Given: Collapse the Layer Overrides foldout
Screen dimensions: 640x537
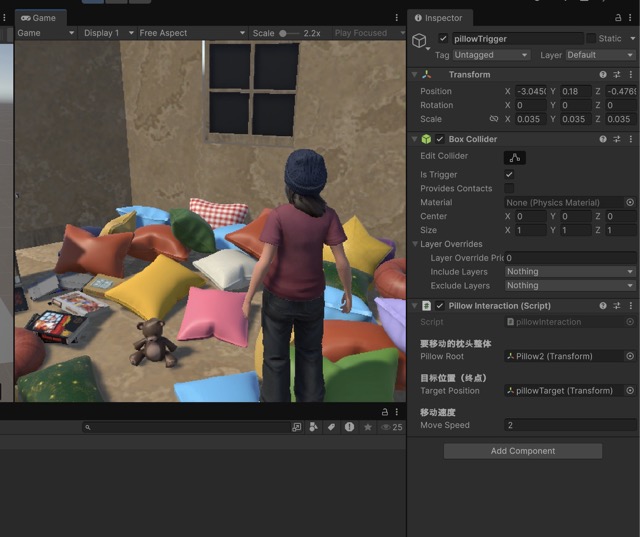Looking at the screenshot, I should pos(415,244).
